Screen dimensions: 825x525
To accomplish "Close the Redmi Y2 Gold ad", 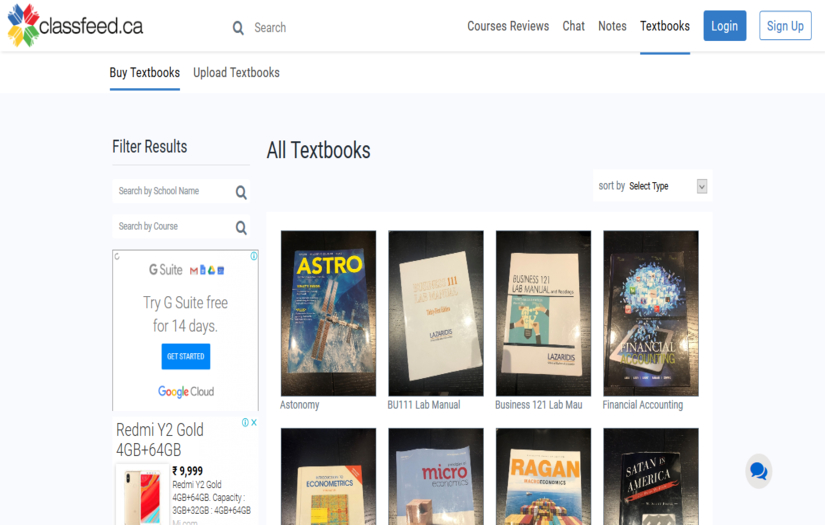I will point(254,422).
